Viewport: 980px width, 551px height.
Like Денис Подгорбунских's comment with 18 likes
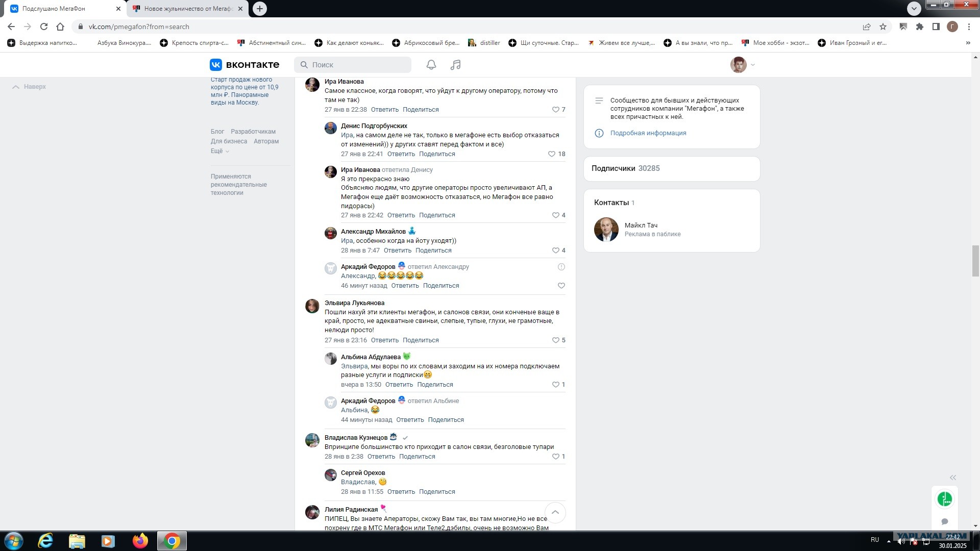pos(552,154)
